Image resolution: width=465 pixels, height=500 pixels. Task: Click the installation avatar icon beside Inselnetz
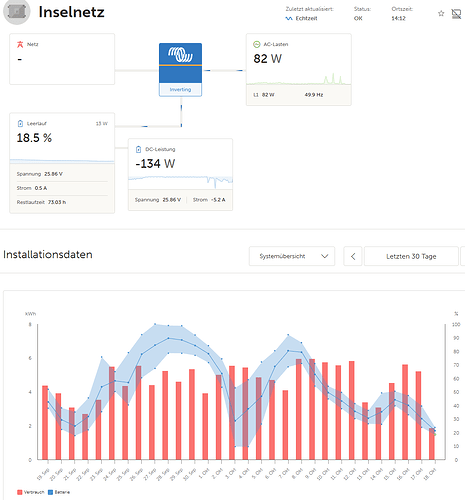pyautogui.click(x=17, y=12)
